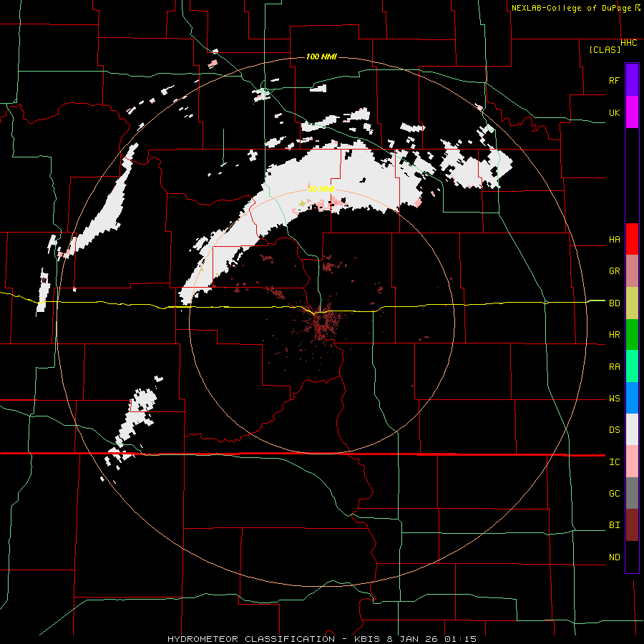Click the "RA" legend label

click(x=614, y=367)
